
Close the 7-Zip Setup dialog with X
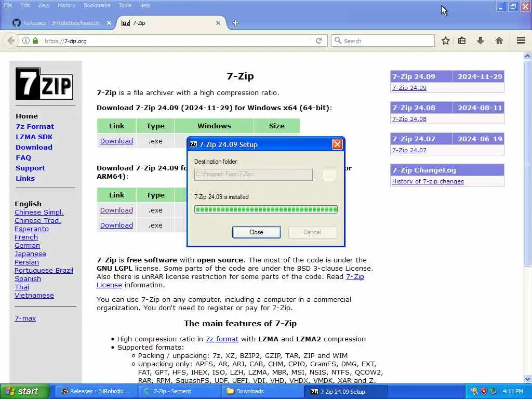pyautogui.click(x=337, y=144)
